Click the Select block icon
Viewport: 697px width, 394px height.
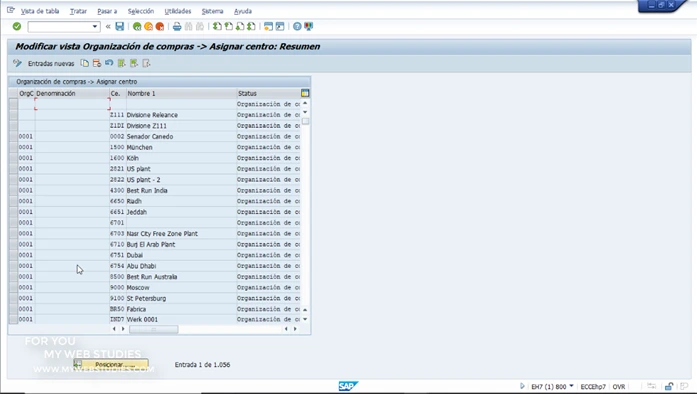click(x=134, y=63)
